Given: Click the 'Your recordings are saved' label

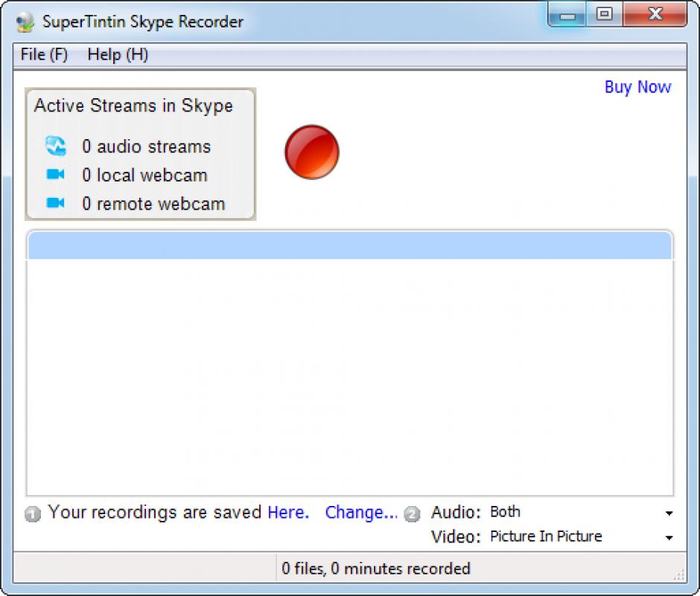Looking at the screenshot, I should (154, 512).
